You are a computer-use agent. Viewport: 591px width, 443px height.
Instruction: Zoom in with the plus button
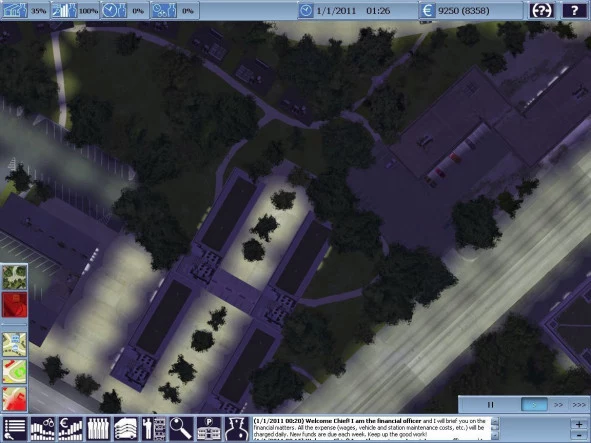579,424
